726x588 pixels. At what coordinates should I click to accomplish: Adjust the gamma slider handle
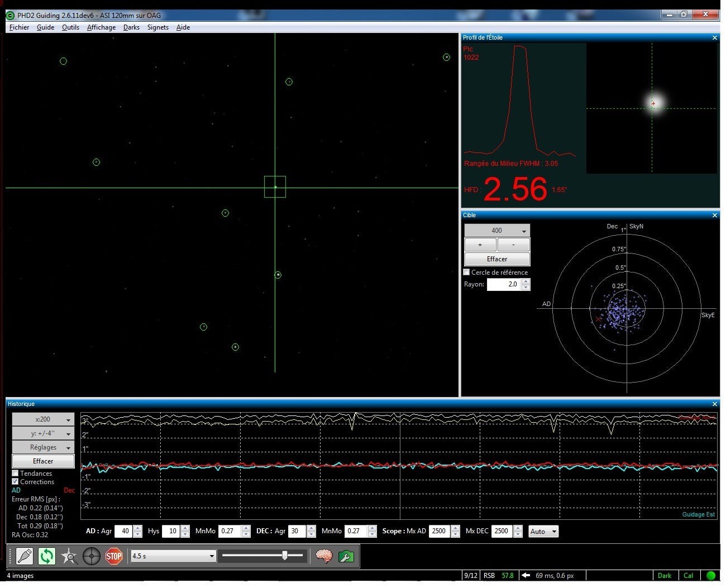click(285, 555)
